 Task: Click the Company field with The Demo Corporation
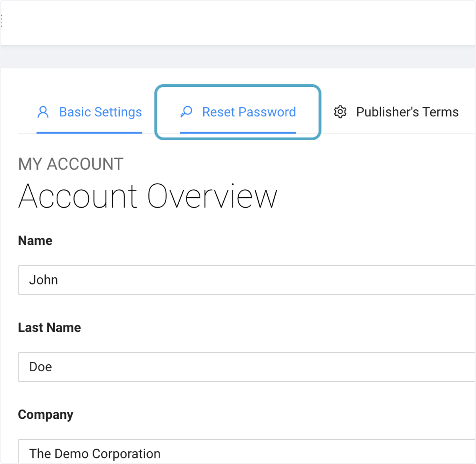tap(247, 451)
